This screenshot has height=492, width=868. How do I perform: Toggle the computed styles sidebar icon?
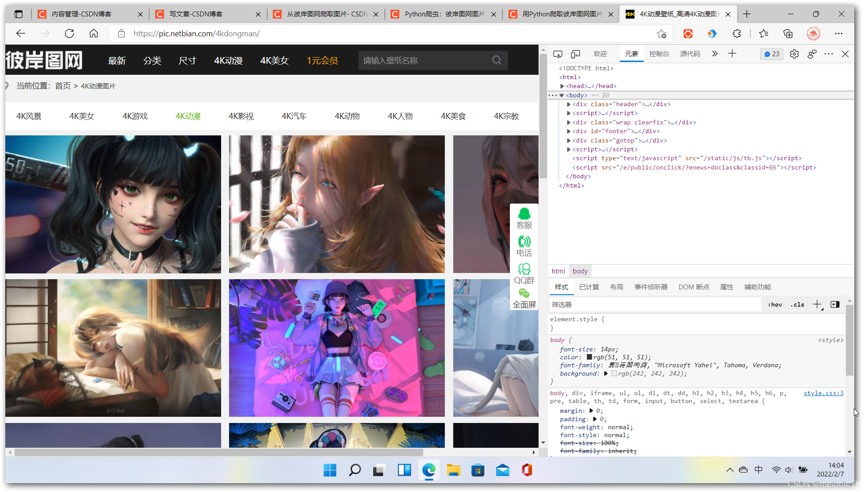835,304
